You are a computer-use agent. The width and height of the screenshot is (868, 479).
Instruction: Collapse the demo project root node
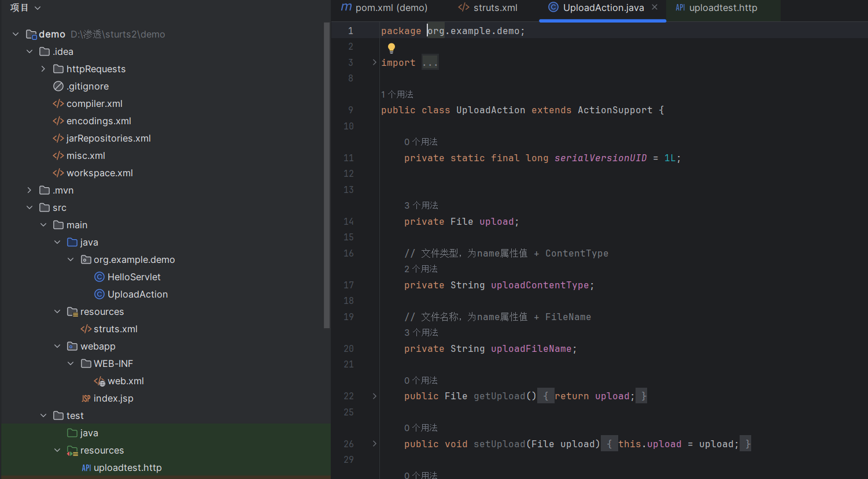16,34
